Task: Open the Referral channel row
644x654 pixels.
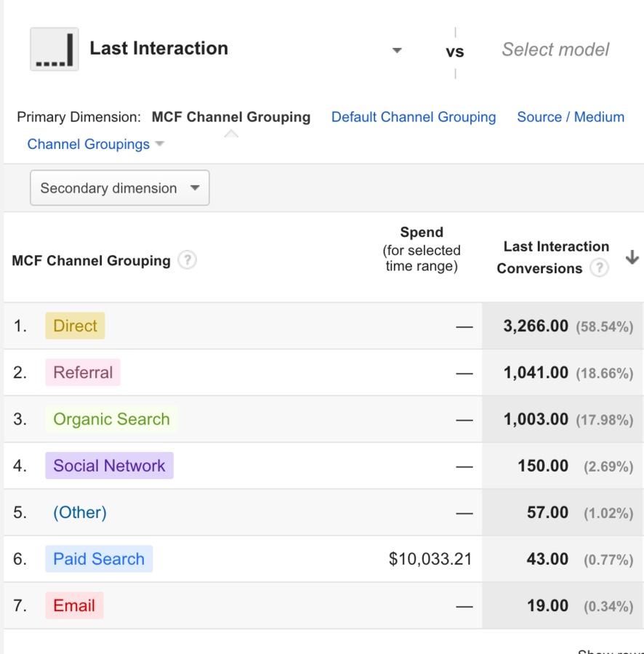Action: coord(83,373)
